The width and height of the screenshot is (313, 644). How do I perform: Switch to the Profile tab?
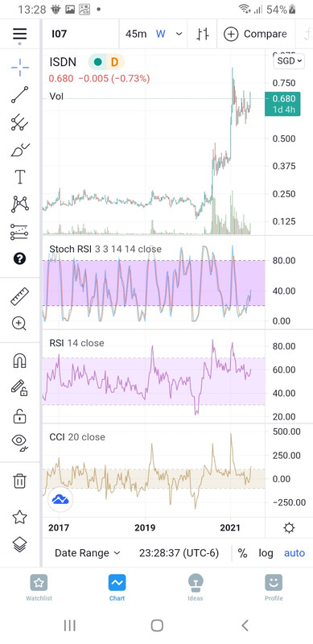point(274,588)
